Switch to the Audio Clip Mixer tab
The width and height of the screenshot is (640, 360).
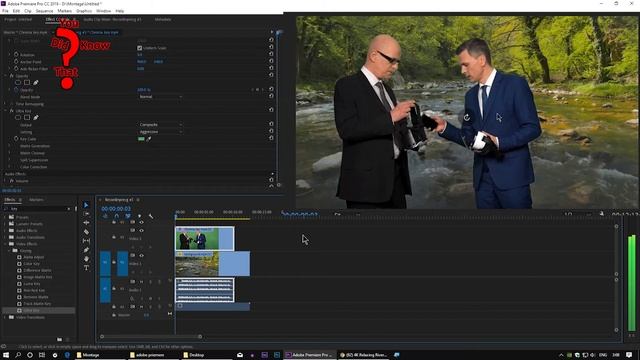coord(112,19)
